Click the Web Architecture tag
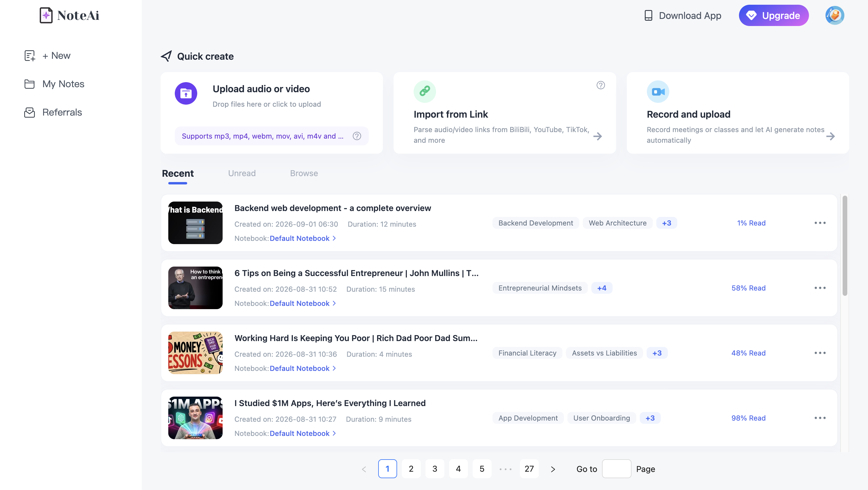 click(618, 223)
